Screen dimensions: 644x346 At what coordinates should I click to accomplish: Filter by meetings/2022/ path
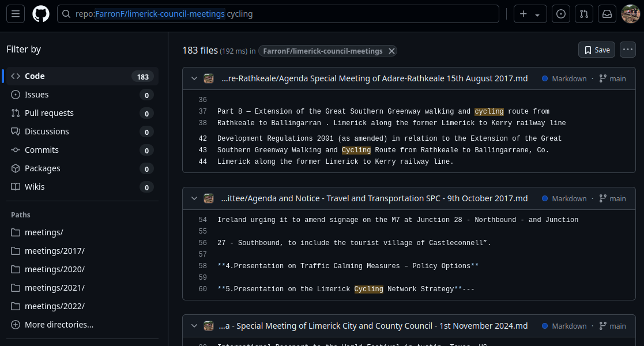pos(82,307)
